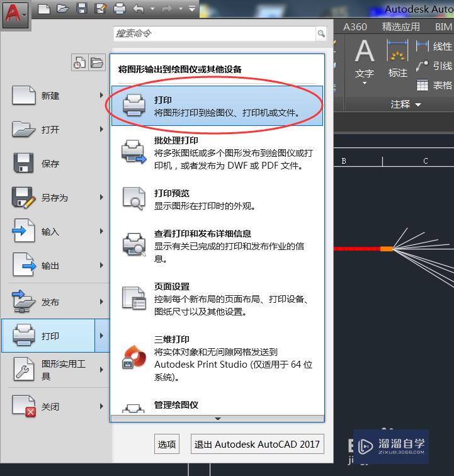Click the Undo arrow icon
454x476 pixels.
pyautogui.click(x=139, y=9)
